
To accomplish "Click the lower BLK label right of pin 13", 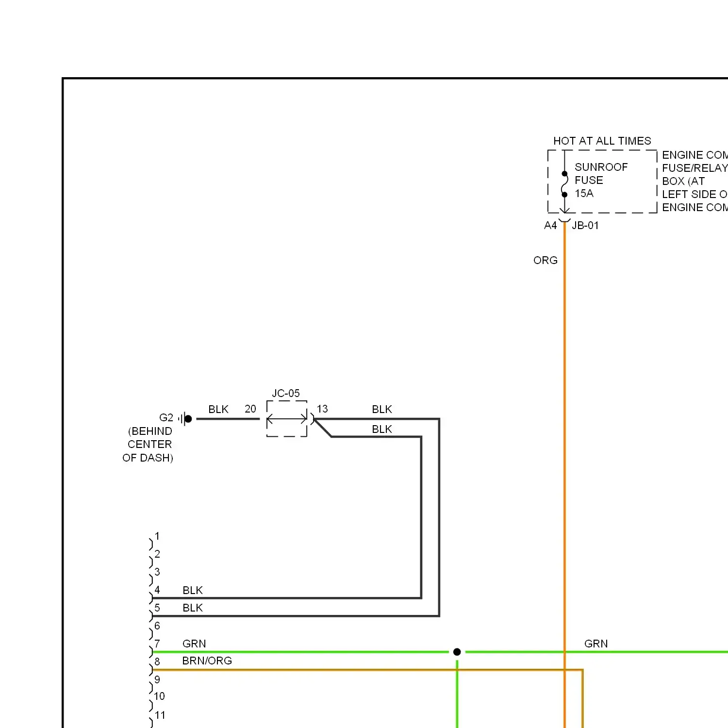I will click(x=382, y=430).
